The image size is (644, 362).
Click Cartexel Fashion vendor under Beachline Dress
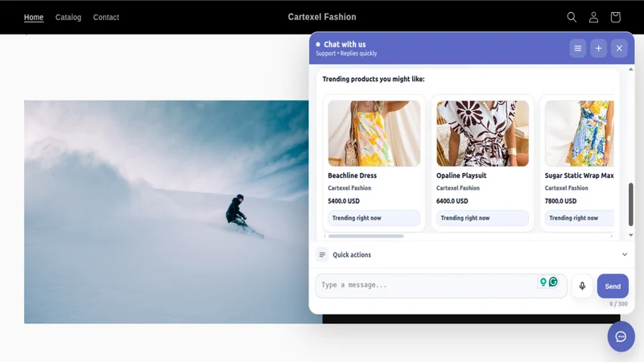click(349, 188)
